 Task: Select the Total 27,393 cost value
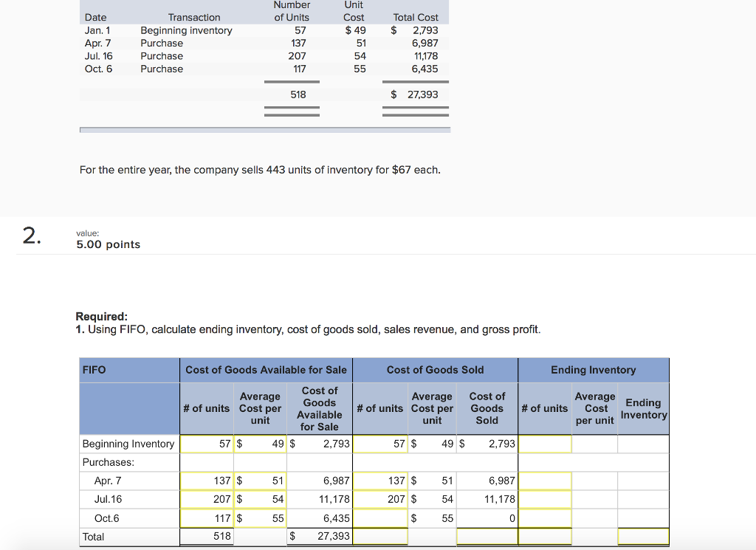click(x=421, y=94)
